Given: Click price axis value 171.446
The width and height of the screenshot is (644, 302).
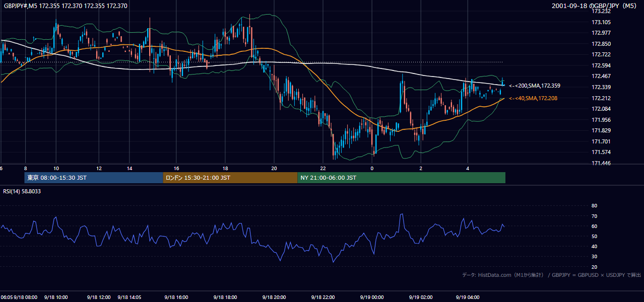Looking at the screenshot, I should click(601, 164).
